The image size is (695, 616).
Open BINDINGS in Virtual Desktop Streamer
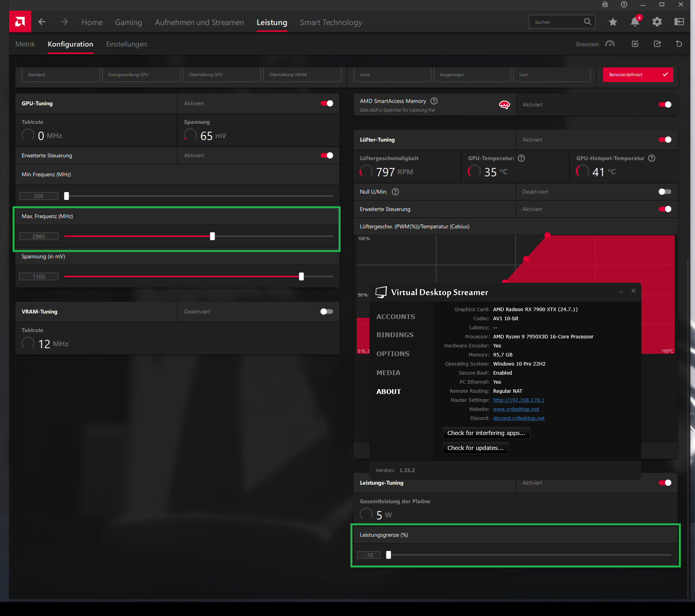395,335
